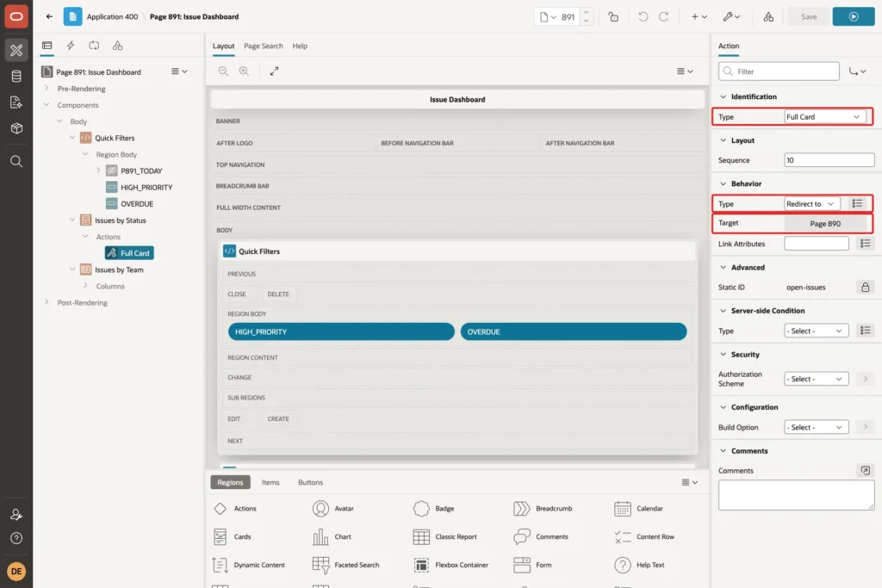Expand the P891_TODAY item node
This screenshot has height=588, width=882.
(x=98, y=170)
